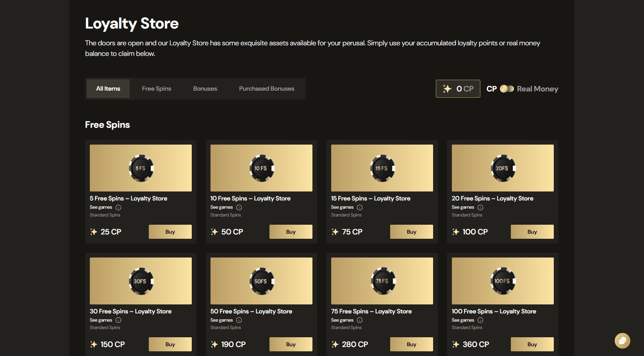This screenshot has height=356, width=644.
Task: Click the CP coin icon next to 25 CP price
Action: click(x=93, y=231)
